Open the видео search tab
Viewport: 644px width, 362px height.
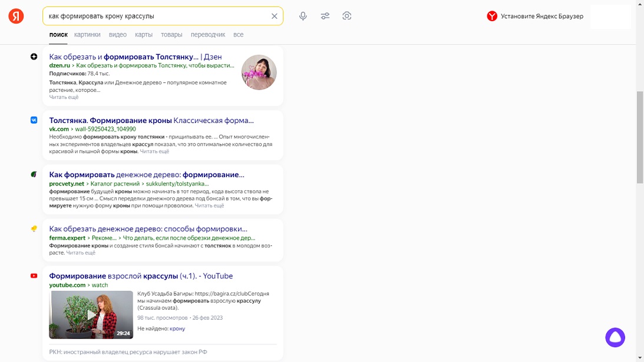coord(118,35)
